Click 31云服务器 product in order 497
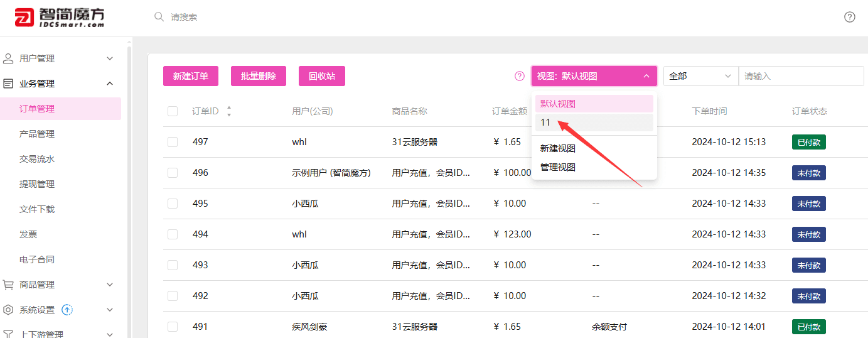The width and height of the screenshot is (868, 338). (415, 142)
